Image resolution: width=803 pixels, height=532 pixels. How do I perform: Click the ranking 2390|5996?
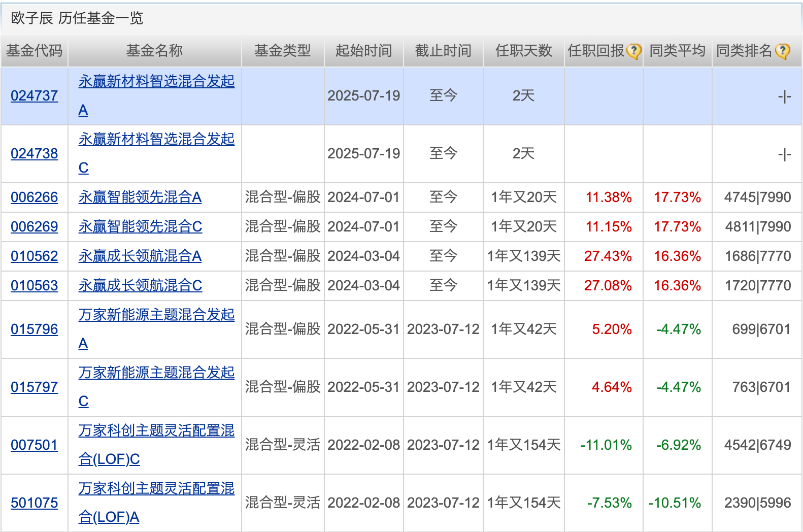[x=758, y=503]
